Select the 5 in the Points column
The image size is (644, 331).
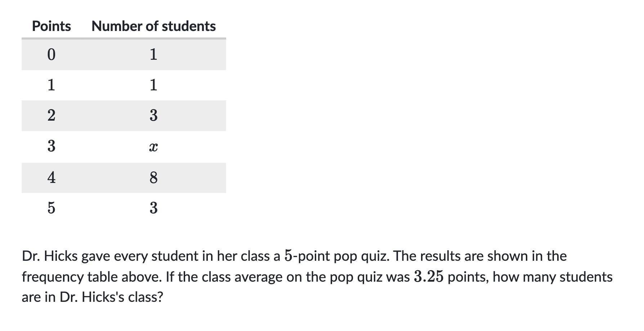coord(52,208)
